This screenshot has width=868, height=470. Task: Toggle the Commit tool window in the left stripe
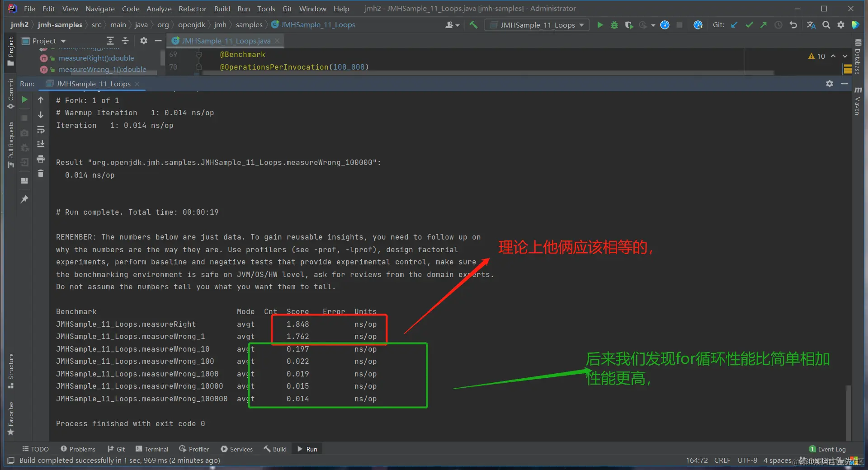(11, 94)
